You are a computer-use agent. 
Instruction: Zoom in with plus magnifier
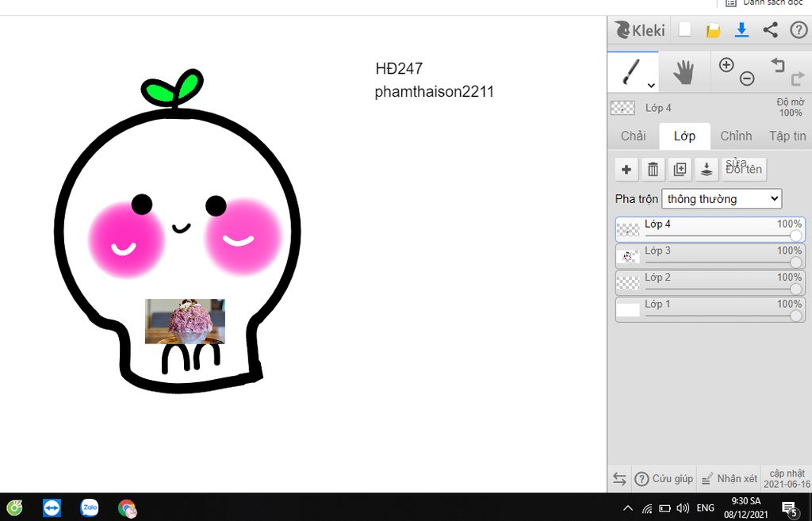pyautogui.click(x=726, y=65)
